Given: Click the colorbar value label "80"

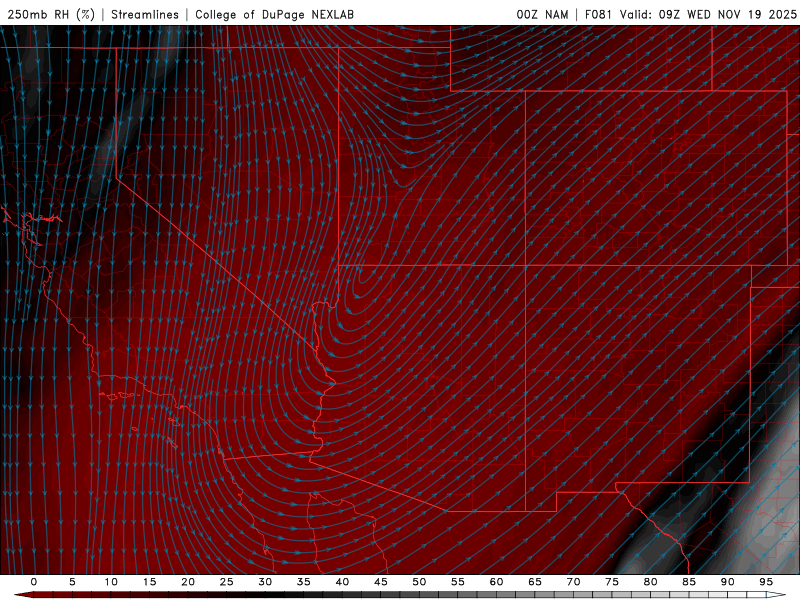Looking at the screenshot, I should pyautogui.click(x=650, y=582).
